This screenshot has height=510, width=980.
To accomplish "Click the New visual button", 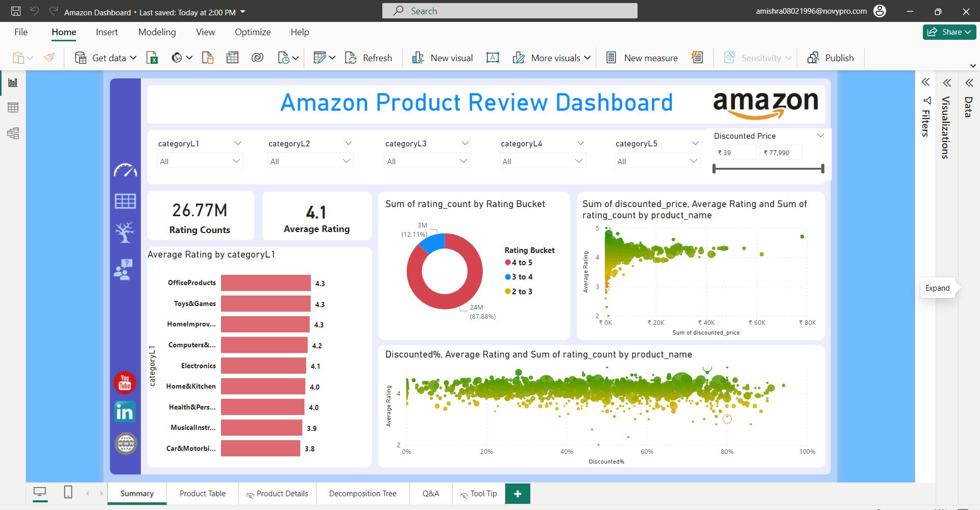I will click(x=443, y=58).
